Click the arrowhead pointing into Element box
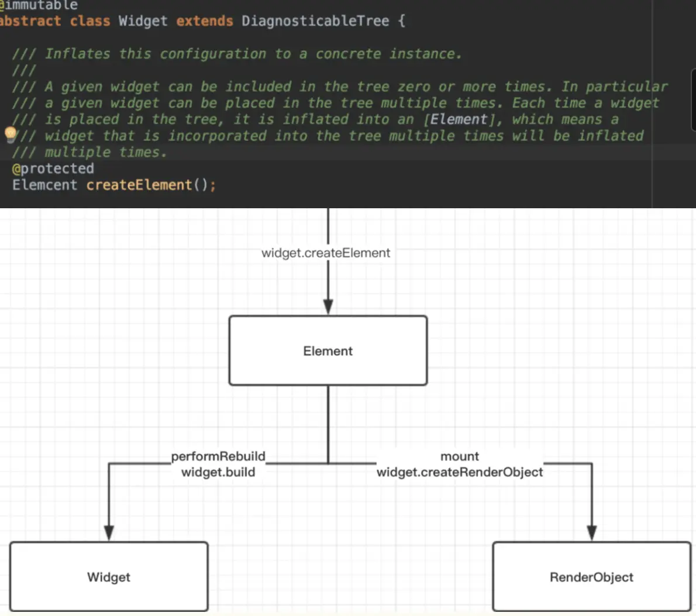 click(x=328, y=307)
